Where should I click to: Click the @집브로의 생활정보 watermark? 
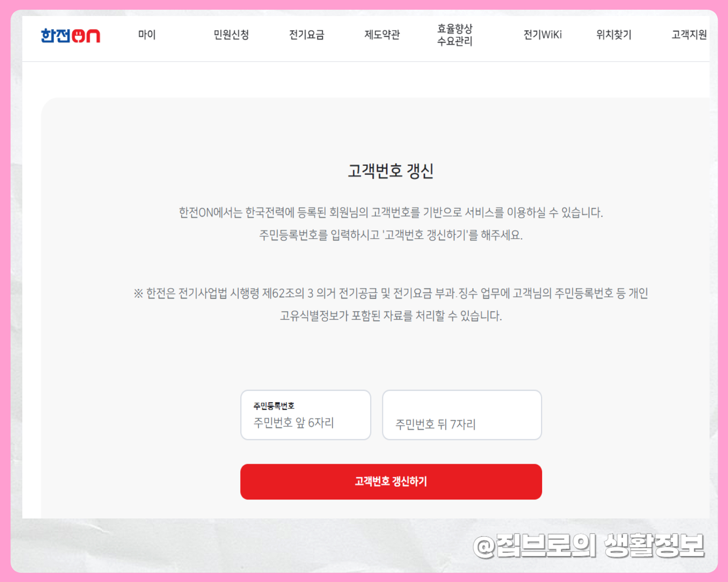pyautogui.click(x=589, y=546)
